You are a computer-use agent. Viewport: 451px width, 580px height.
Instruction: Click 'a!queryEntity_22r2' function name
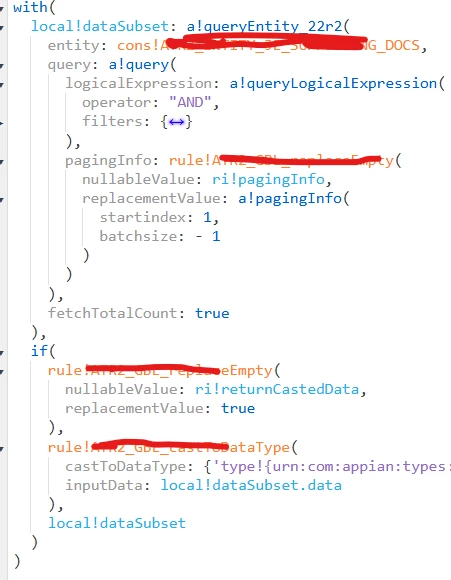[265, 26]
